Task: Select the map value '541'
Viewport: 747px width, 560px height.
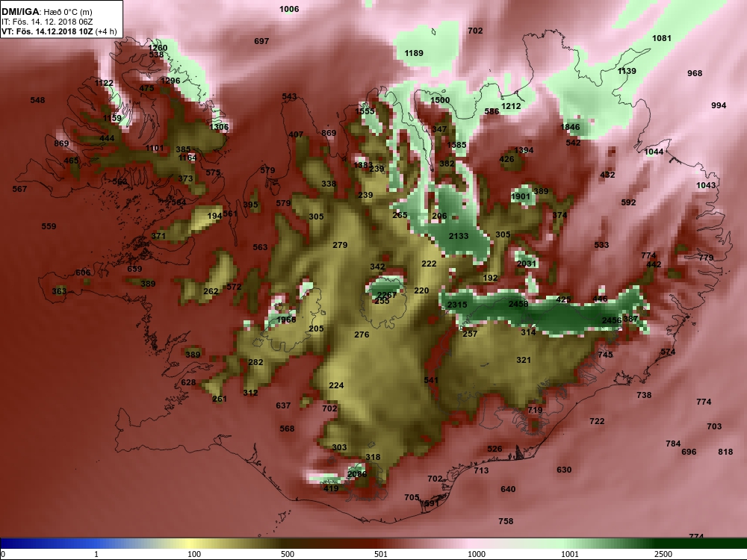Action: 431,380
